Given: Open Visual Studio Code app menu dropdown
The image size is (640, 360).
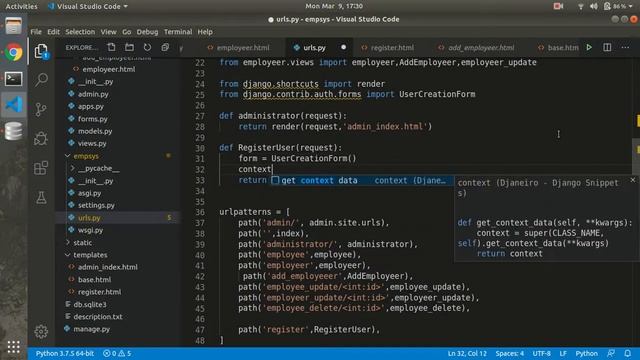Looking at the screenshot, I should 88,6.
